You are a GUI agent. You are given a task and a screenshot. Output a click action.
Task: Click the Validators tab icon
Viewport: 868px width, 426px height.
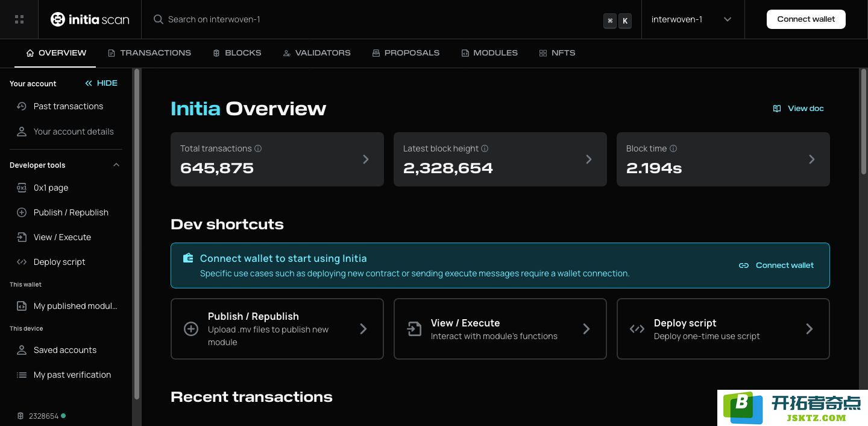tap(287, 53)
